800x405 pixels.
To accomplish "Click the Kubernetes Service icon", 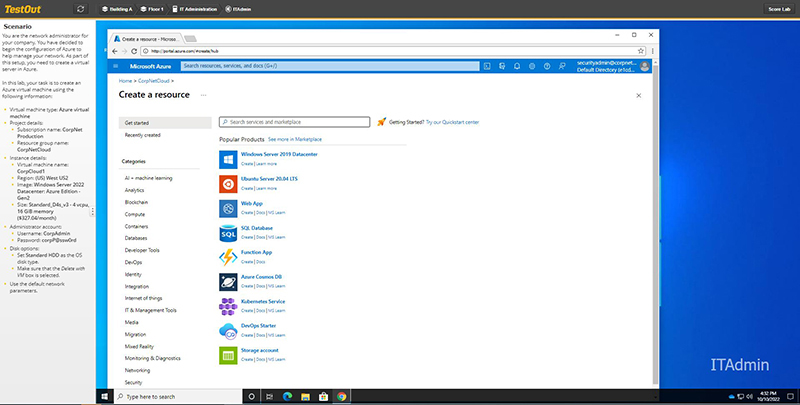I will pos(228,307).
